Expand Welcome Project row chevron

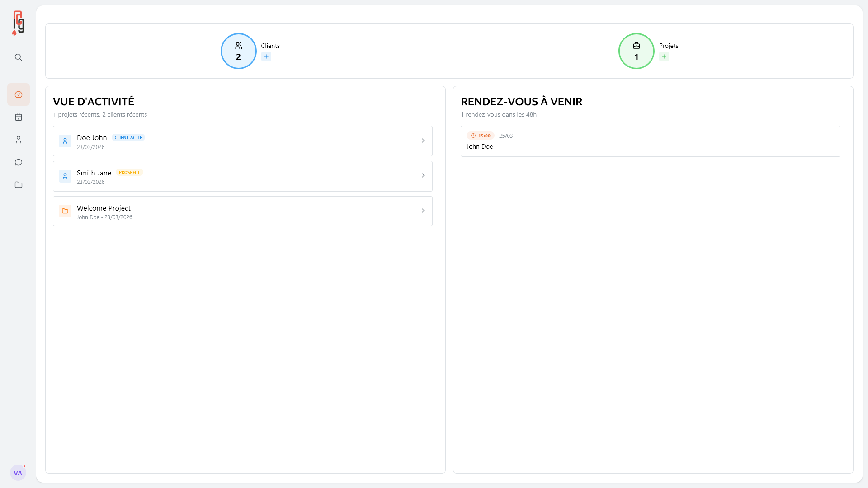tap(423, 211)
